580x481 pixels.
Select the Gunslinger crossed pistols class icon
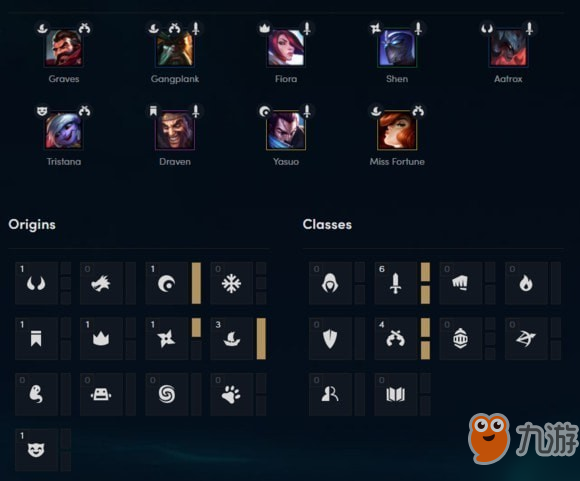395,339
